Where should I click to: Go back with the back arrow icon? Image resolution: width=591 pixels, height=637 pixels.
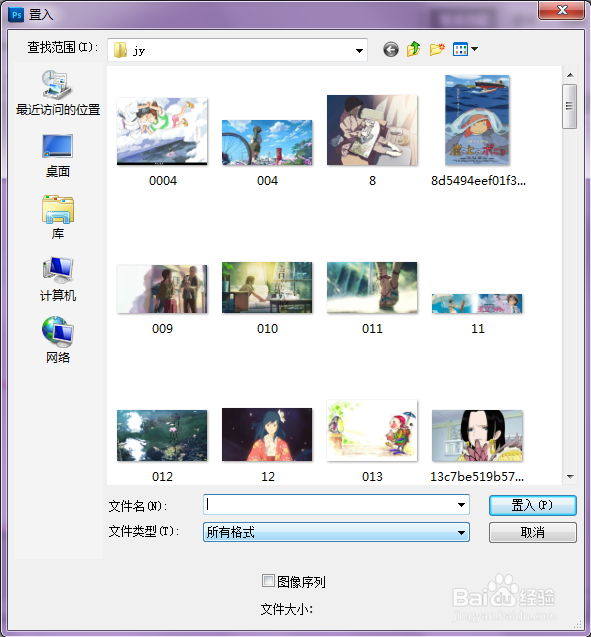pos(391,50)
